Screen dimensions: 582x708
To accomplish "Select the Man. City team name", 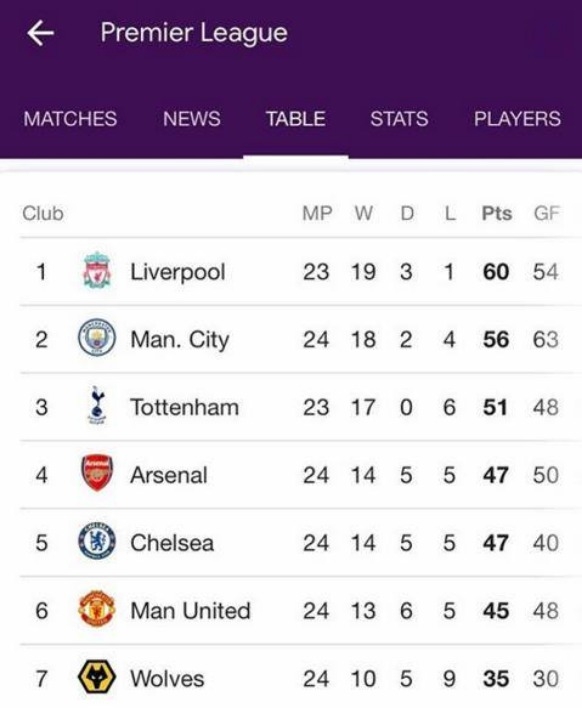I will [x=180, y=340].
